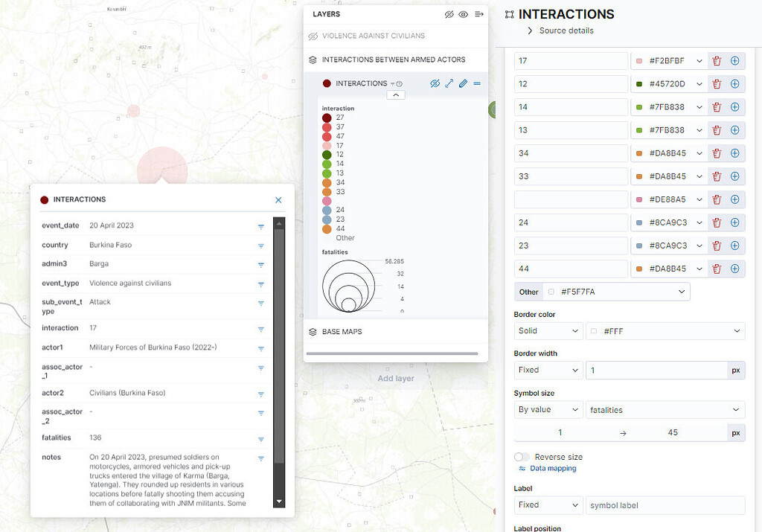
Task: Enable the Reverse size toggle
Action: (523, 457)
